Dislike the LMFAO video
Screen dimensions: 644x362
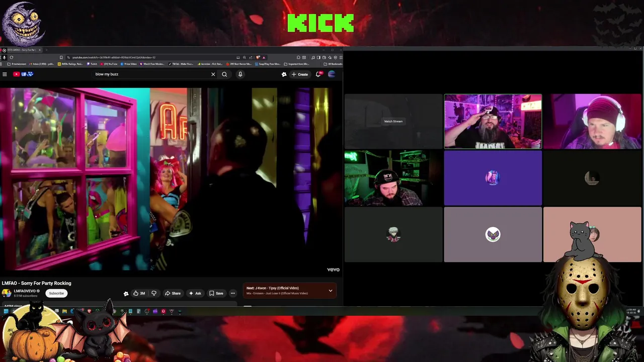[154, 293]
